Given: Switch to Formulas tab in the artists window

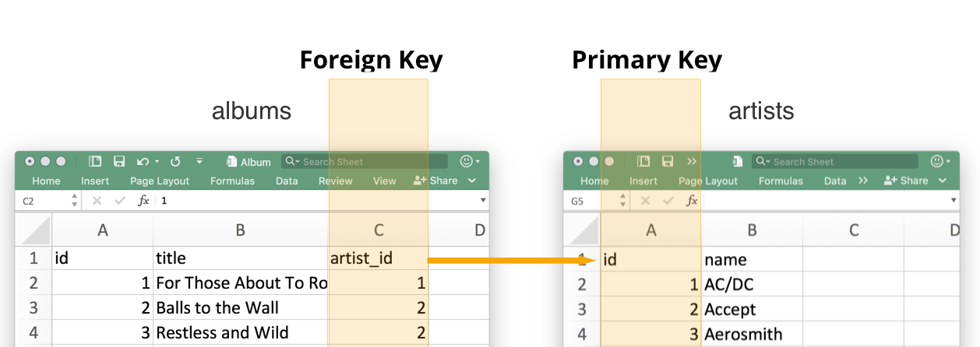Looking at the screenshot, I should 780,181.
